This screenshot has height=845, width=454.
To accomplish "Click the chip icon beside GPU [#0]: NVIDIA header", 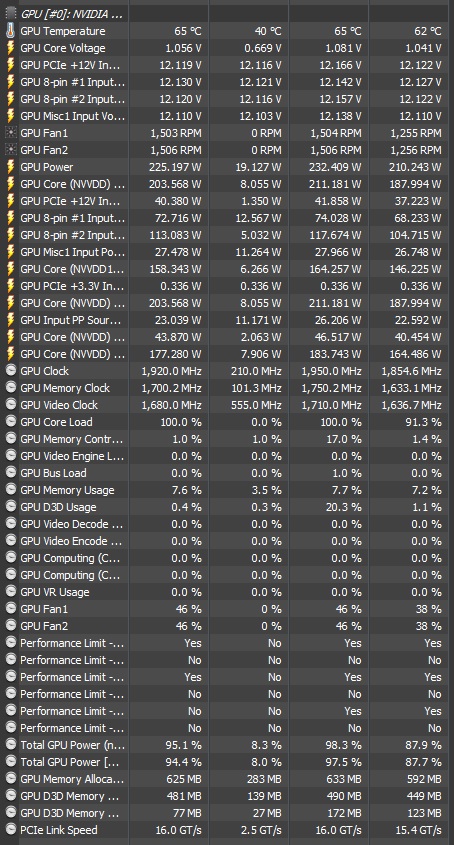I will point(11,14).
